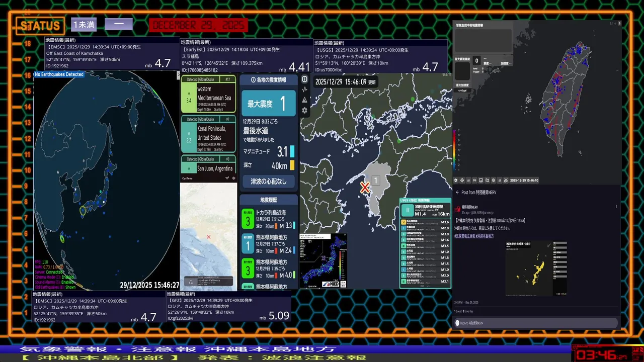This screenshot has width=644, height=362.
Task: Click the intensity 1 badge on the map
Action: (375, 180)
